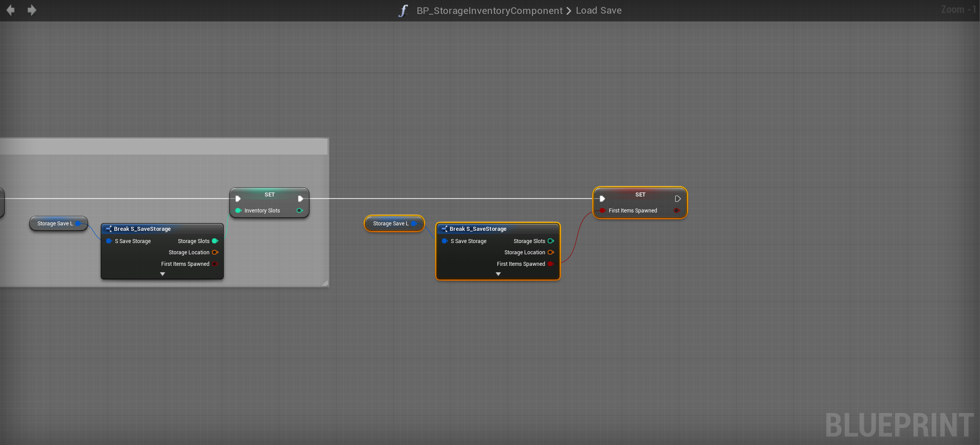This screenshot has width=980, height=445.
Task: Click the function icon in breadcrumb
Action: 404,11
